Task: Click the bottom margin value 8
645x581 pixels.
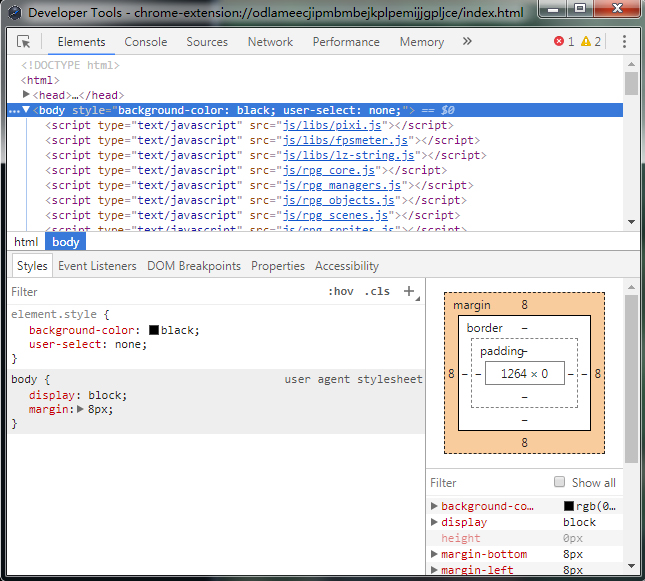Action: [524, 442]
